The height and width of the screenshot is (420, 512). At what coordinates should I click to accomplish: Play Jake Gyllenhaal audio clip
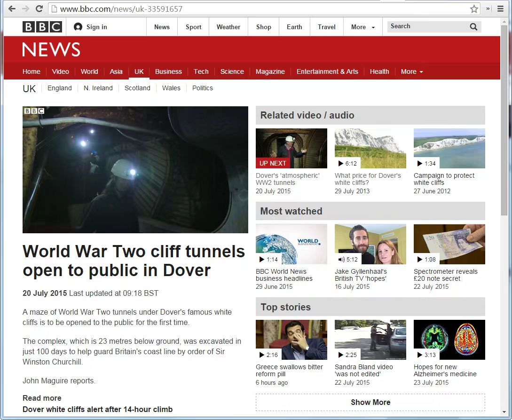370,244
